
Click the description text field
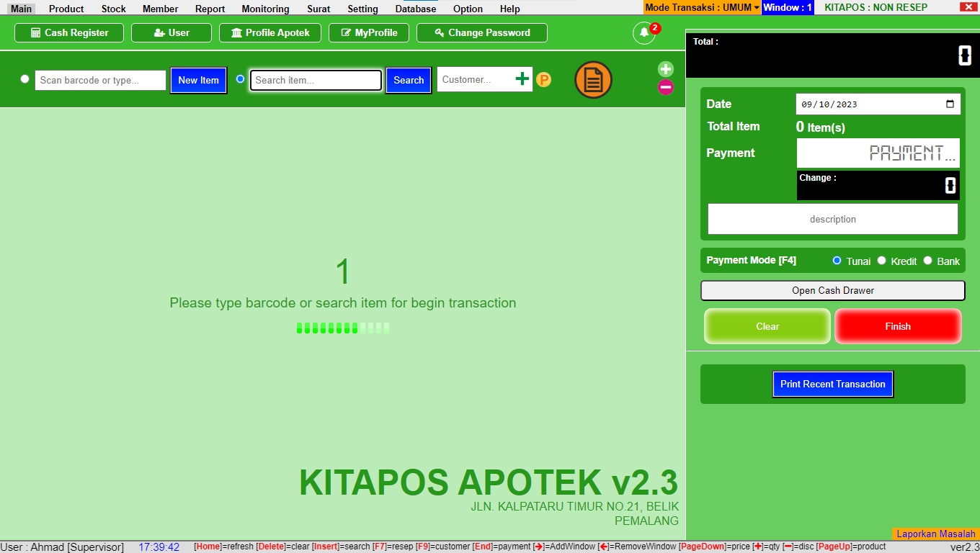832,219
